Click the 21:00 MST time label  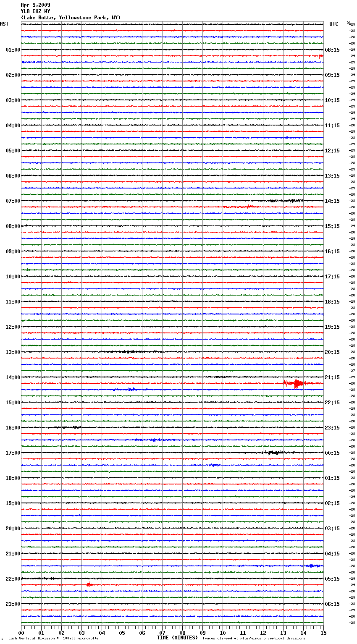point(13,554)
